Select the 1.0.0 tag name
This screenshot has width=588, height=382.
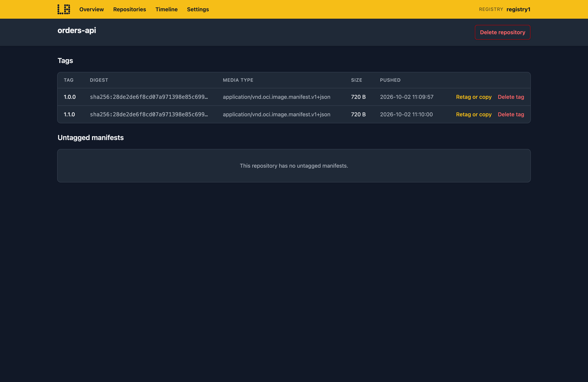coord(70,97)
